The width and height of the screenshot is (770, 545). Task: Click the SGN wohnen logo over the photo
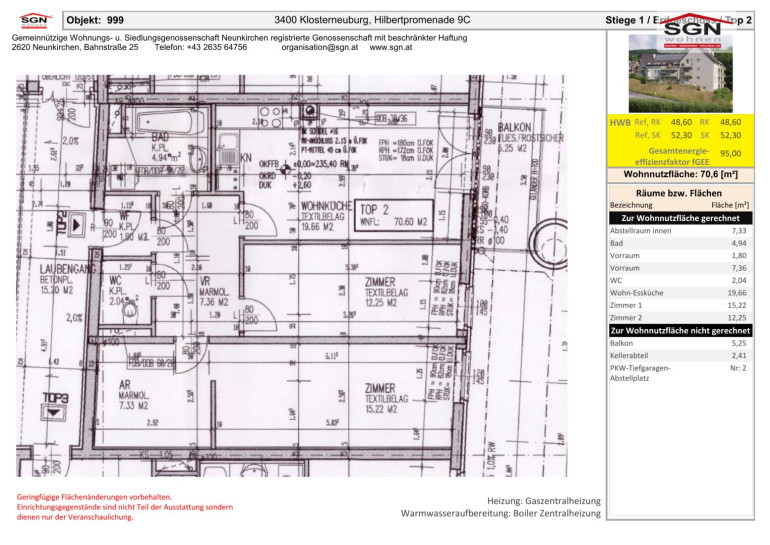coord(692,30)
